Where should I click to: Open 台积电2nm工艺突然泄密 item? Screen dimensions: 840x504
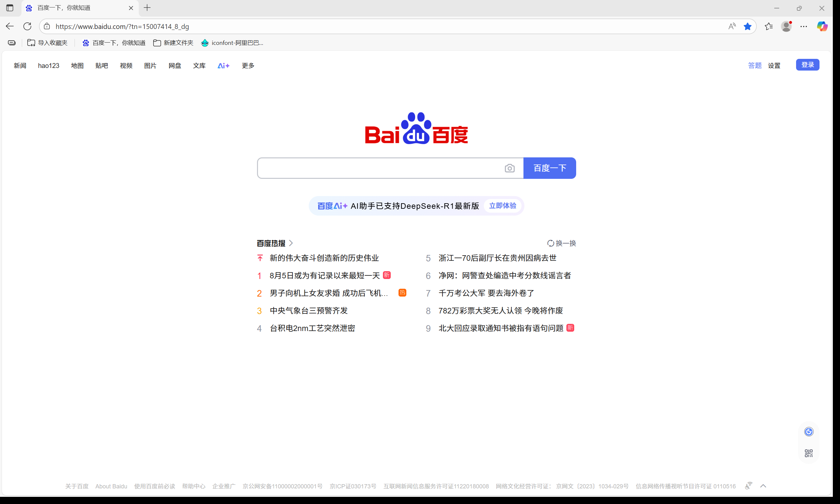click(312, 328)
